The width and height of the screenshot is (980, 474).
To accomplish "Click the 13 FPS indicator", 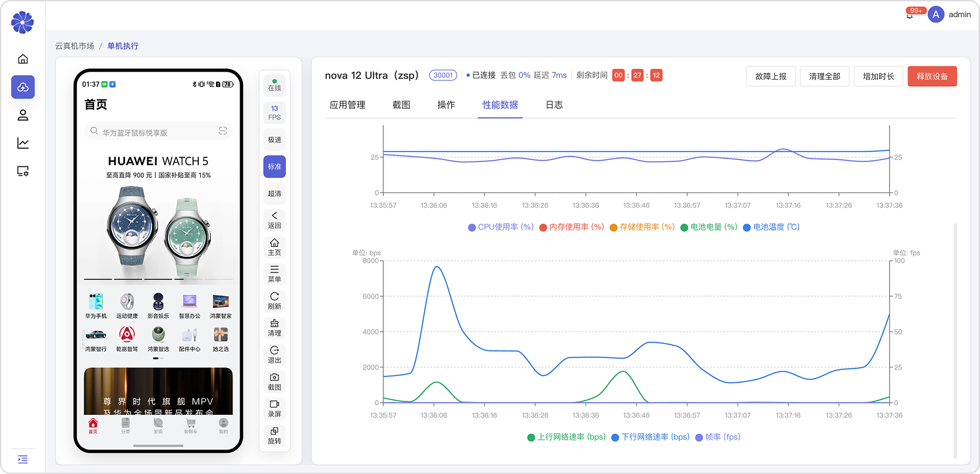I will (275, 113).
